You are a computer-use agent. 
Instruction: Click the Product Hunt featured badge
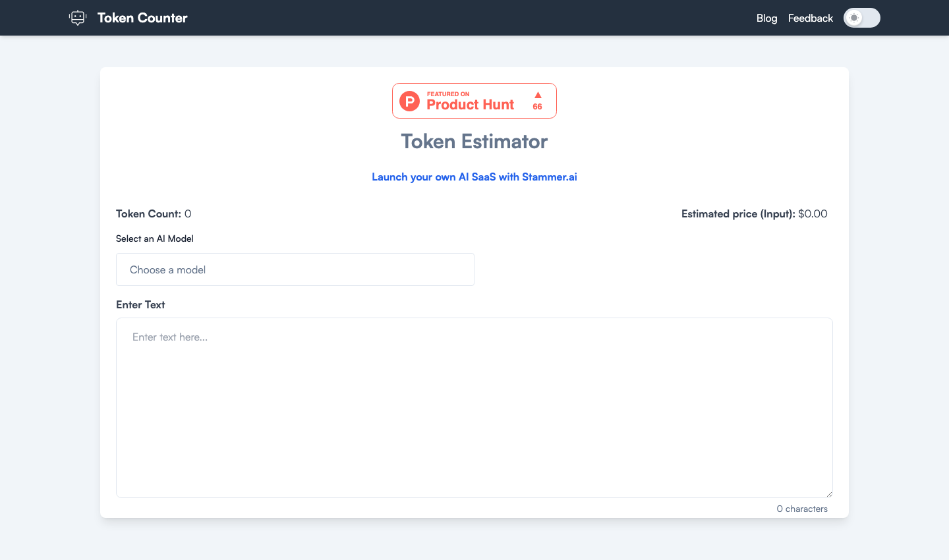[474, 101]
